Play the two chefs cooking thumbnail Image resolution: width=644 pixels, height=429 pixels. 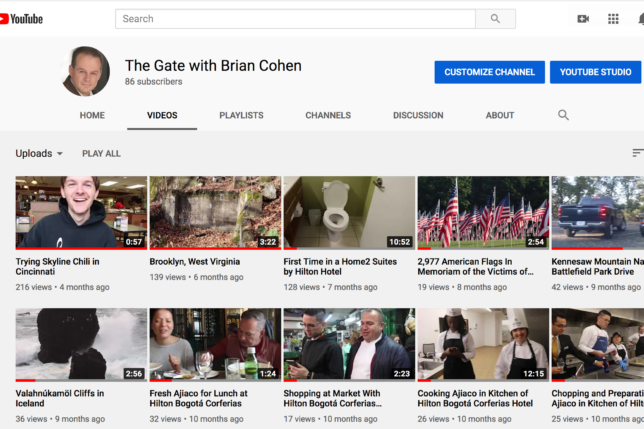click(483, 344)
